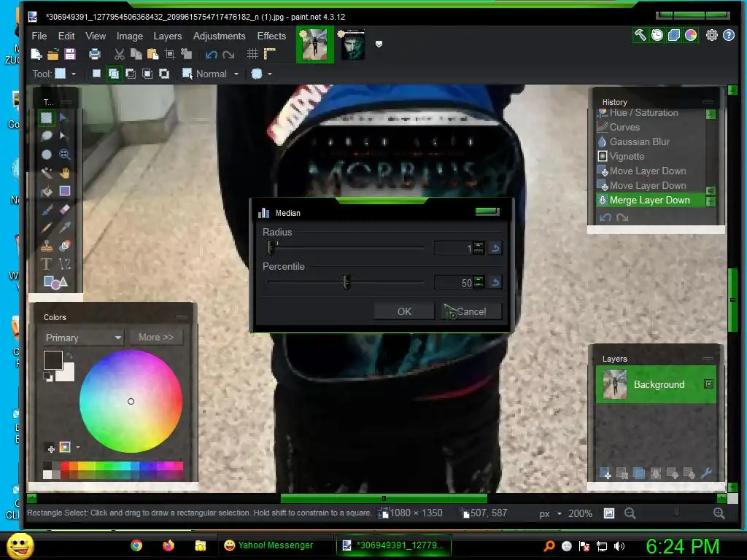The width and height of the screenshot is (747, 560).
Task: Click the Undo arrow in toolbar
Action: click(x=212, y=55)
